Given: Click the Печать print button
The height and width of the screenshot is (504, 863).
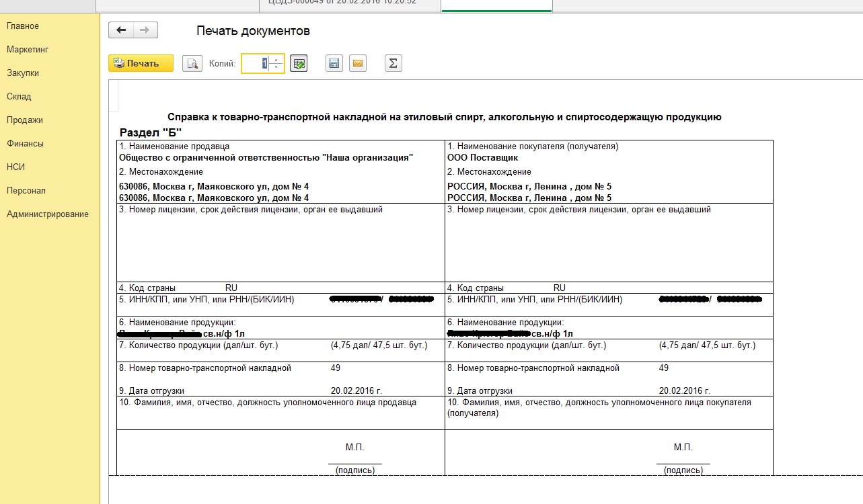Looking at the screenshot, I should [x=141, y=63].
